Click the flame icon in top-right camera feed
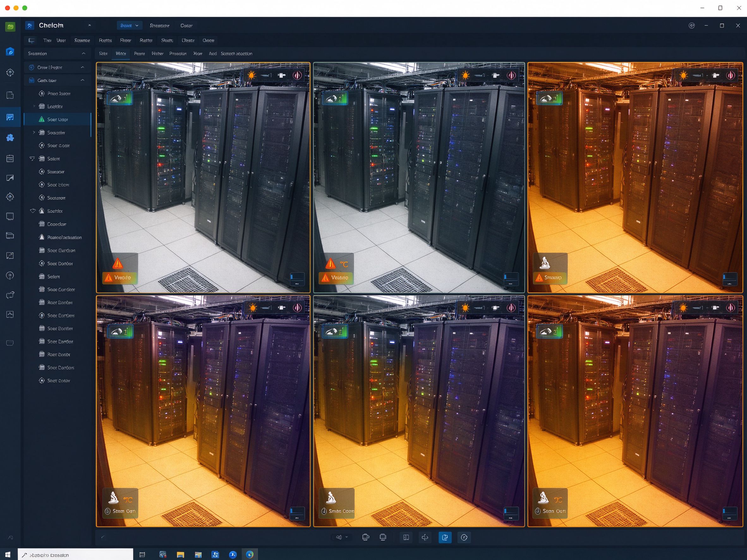 [x=731, y=75]
